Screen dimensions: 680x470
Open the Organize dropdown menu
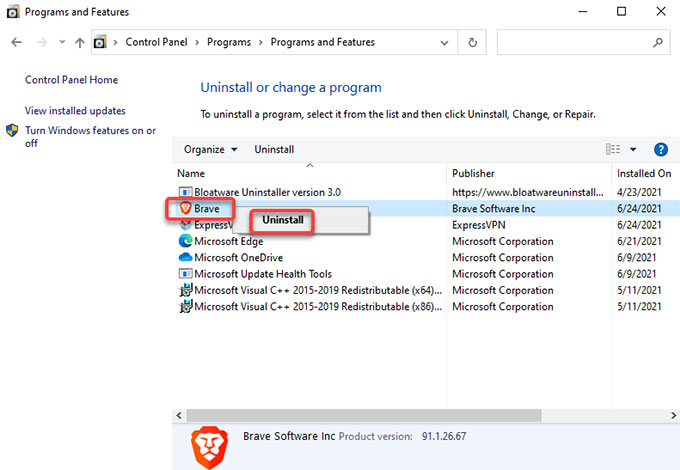210,150
